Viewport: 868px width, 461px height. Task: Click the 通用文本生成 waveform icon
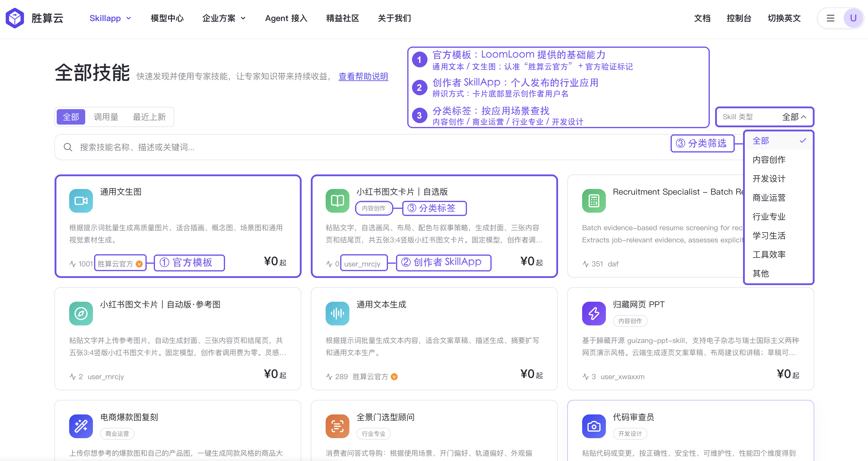tap(337, 314)
